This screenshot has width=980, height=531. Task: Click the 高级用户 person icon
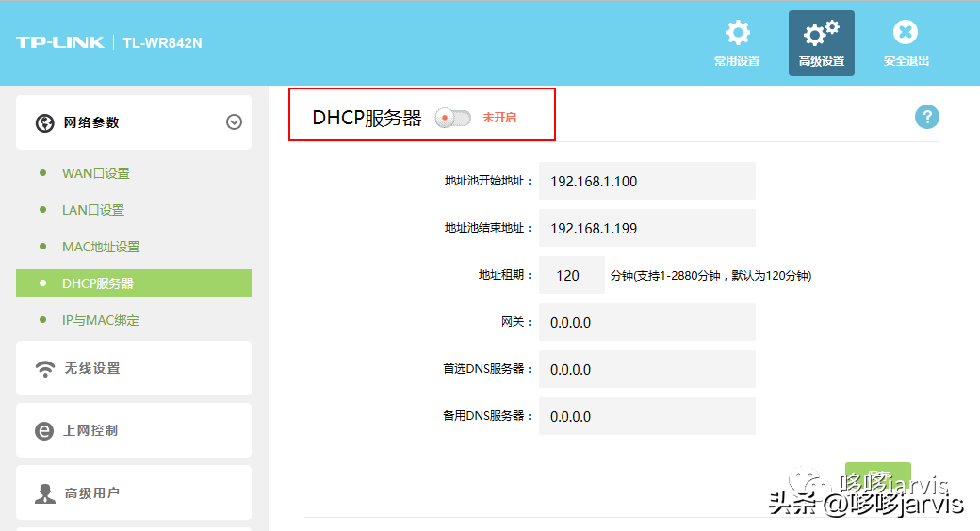(x=45, y=493)
